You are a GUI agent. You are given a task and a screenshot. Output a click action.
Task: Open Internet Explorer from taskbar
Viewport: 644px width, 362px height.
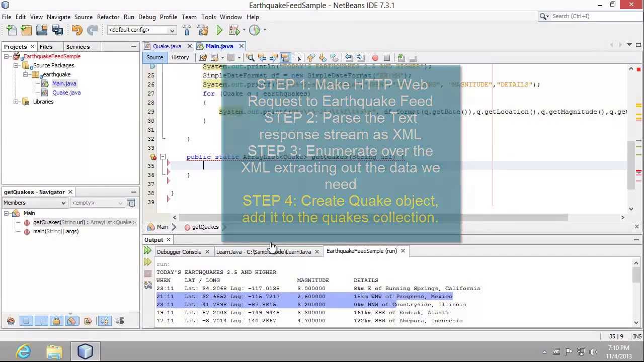pyautogui.click(x=24, y=351)
